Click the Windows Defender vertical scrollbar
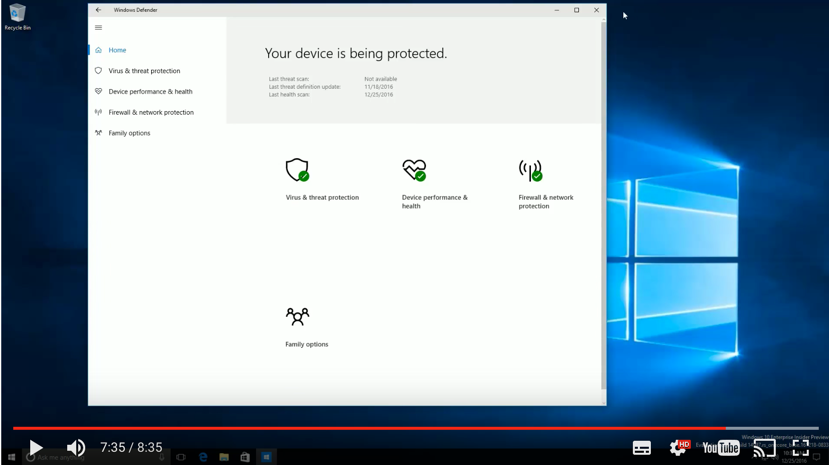The width and height of the screenshot is (829, 465). point(603,206)
